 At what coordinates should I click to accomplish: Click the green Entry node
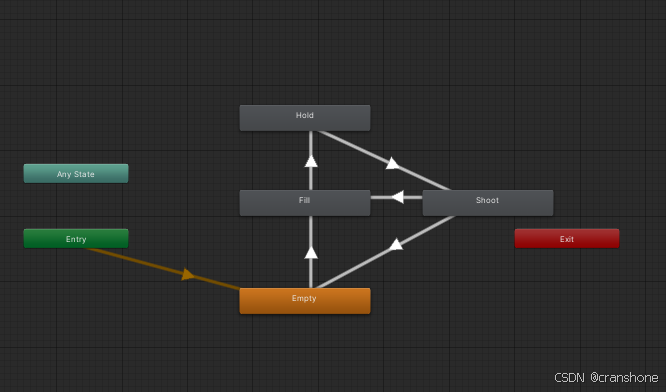coord(76,238)
